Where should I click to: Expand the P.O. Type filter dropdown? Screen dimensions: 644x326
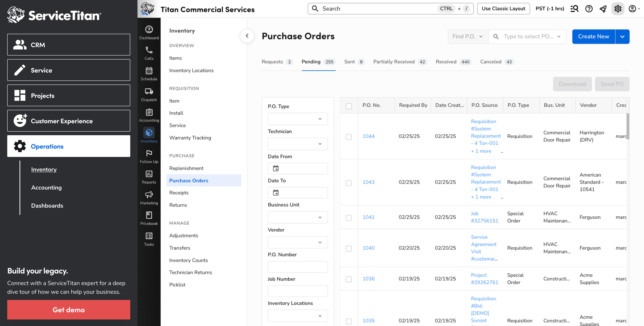point(297,119)
